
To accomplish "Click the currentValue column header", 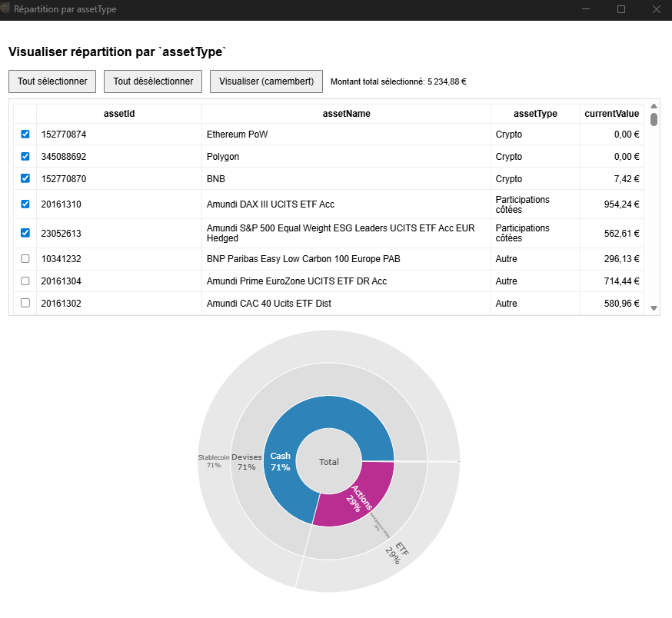I will 611,114.
